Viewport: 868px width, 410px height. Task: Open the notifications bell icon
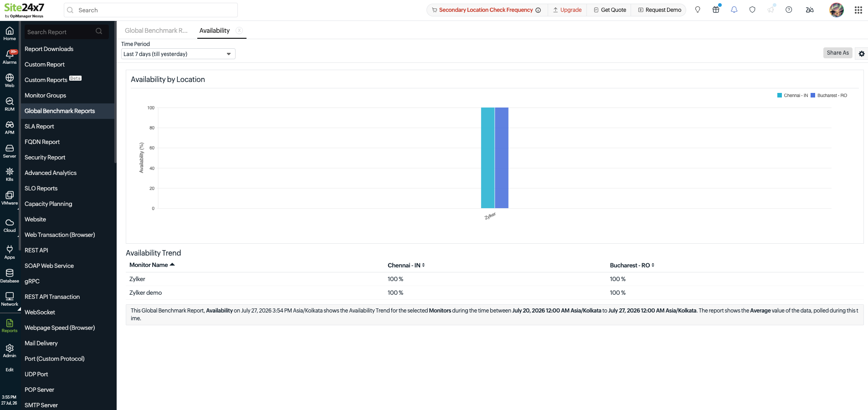coord(734,10)
